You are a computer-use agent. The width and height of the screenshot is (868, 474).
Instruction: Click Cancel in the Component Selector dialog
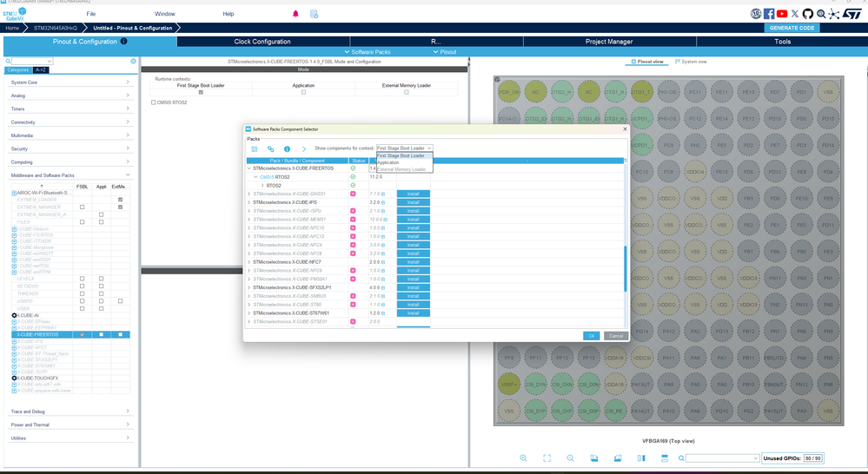point(615,336)
